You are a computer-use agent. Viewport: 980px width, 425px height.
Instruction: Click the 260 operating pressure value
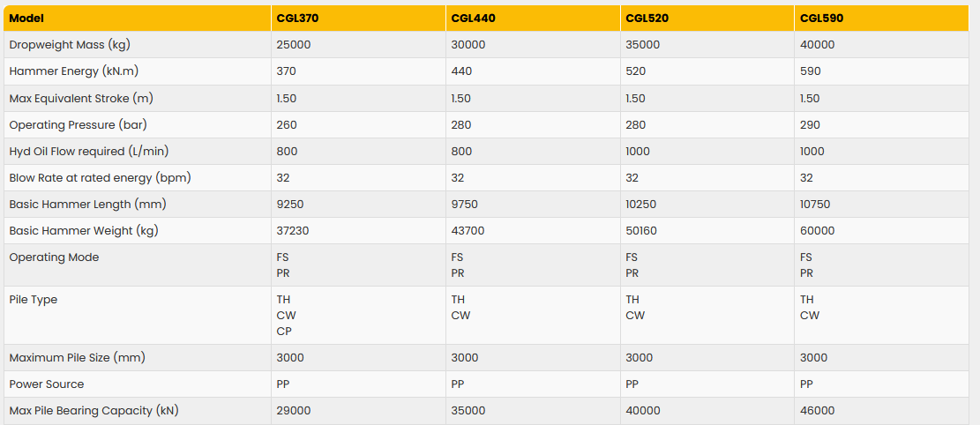tap(287, 124)
